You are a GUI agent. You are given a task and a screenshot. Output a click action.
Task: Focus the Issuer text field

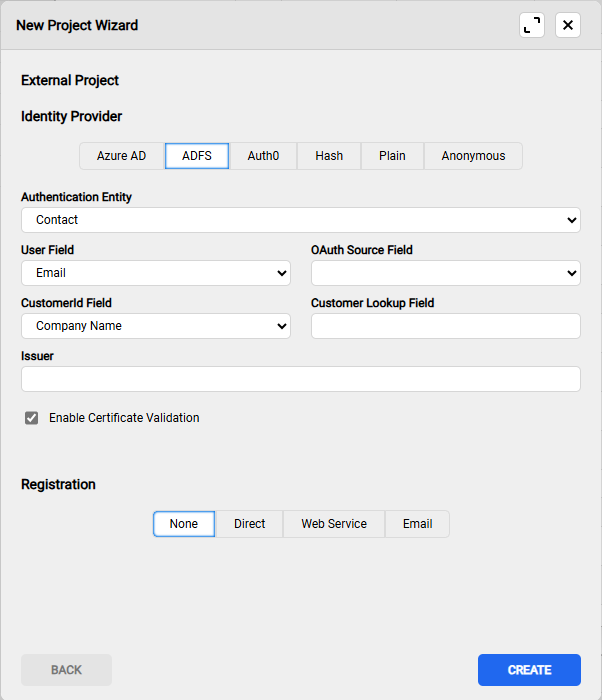pos(300,379)
